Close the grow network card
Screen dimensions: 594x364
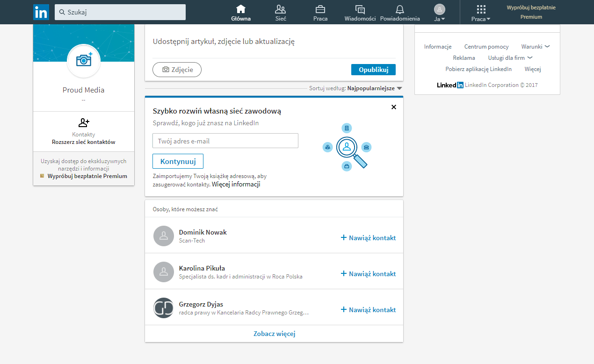pyautogui.click(x=393, y=107)
